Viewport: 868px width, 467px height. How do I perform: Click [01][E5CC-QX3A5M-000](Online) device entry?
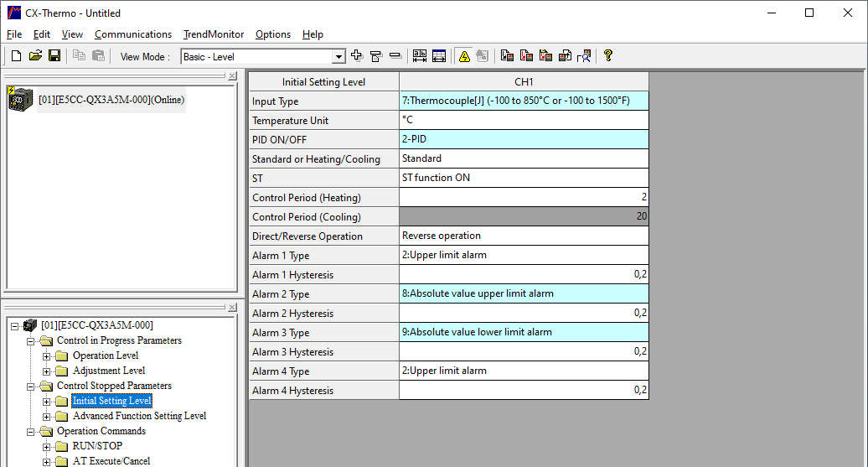pyautogui.click(x=111, y=100)
